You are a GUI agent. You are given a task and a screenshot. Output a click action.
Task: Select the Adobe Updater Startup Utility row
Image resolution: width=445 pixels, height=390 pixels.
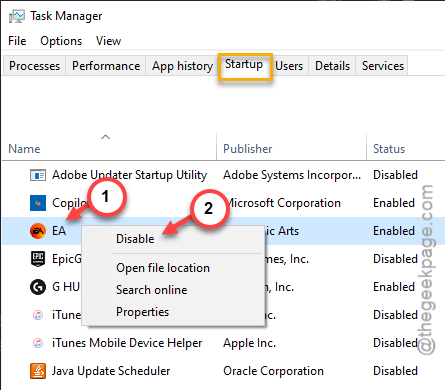[223, 175]
